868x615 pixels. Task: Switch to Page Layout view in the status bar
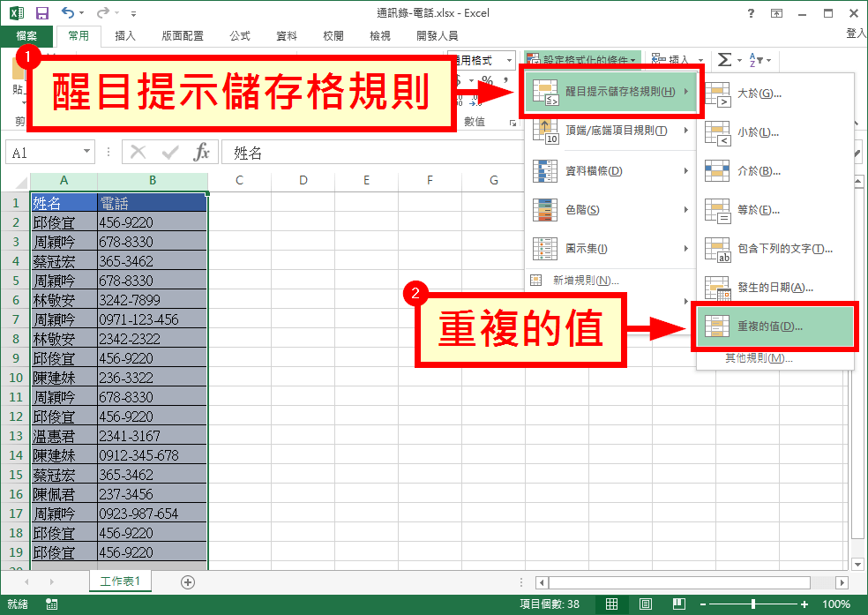coord(646,604)
